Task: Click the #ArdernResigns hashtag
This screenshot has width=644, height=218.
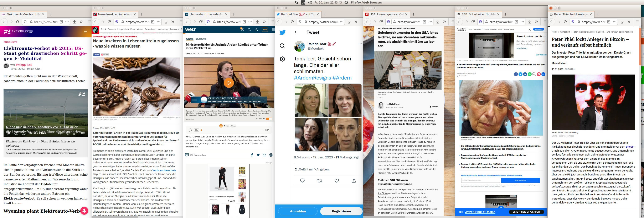Action: point(313,78)
